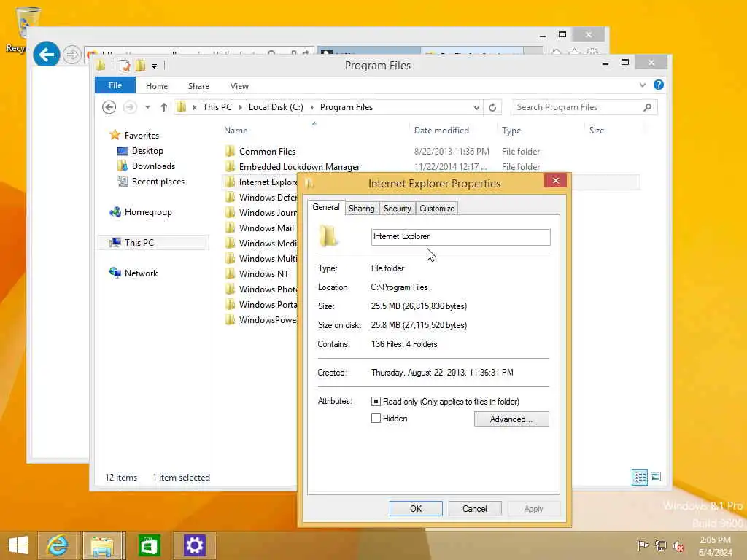Click the Forward arrow in File Explorer
The image size is (747, 560).
(130, 107)
